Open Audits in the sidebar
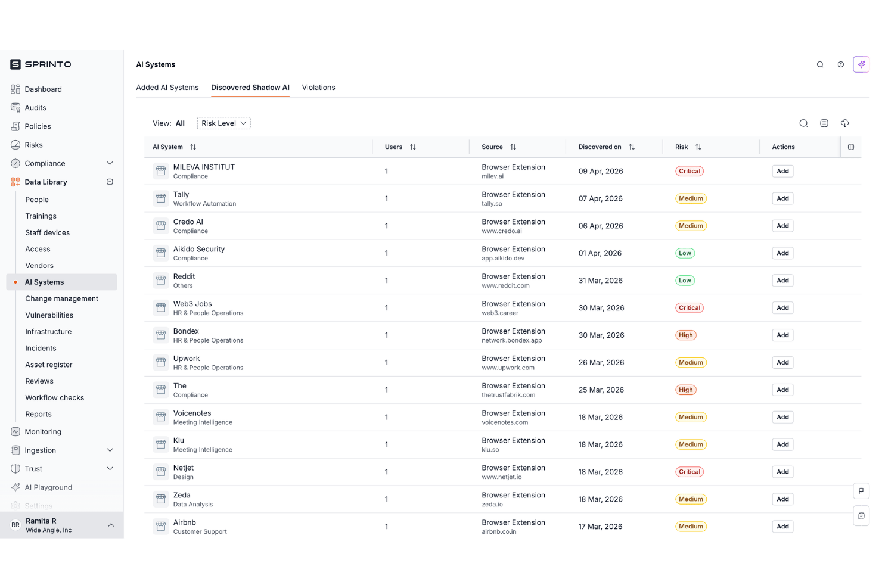 point(36,108)
